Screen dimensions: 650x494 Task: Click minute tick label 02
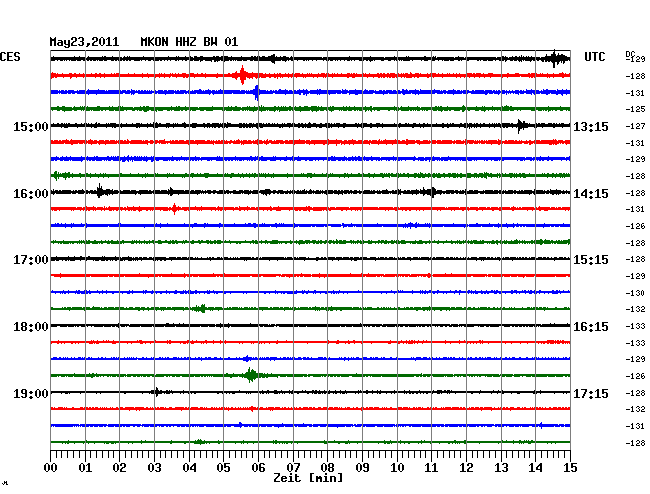pos(119,468)
